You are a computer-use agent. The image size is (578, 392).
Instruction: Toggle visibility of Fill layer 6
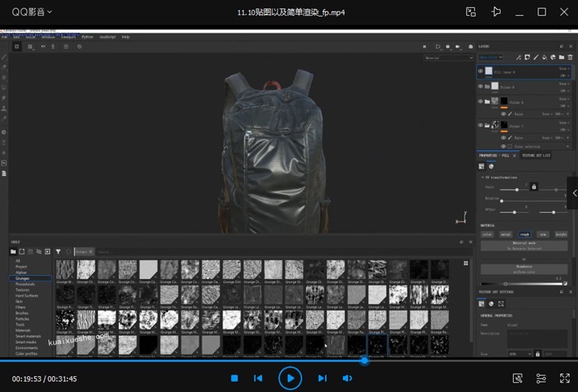point(480,71)
